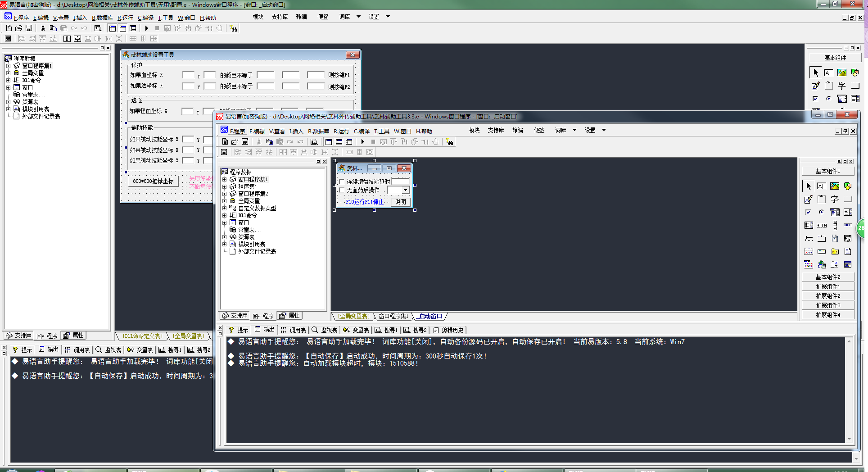Select the DIR folder box component in palette
The image size is (868, 472).
(835, 251)
